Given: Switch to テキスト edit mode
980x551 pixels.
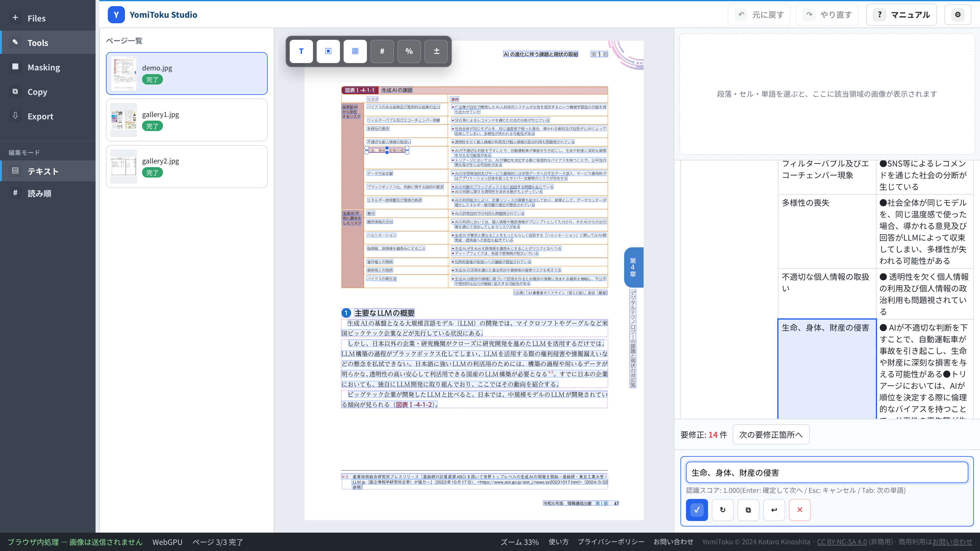Looking at the screenshot, I should click(x=47, y=171).
